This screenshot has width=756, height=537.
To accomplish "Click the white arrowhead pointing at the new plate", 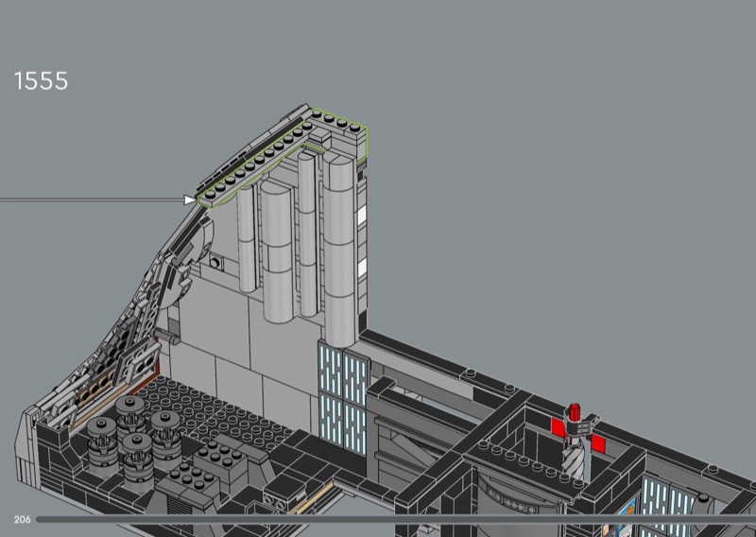I will (190, 199).
